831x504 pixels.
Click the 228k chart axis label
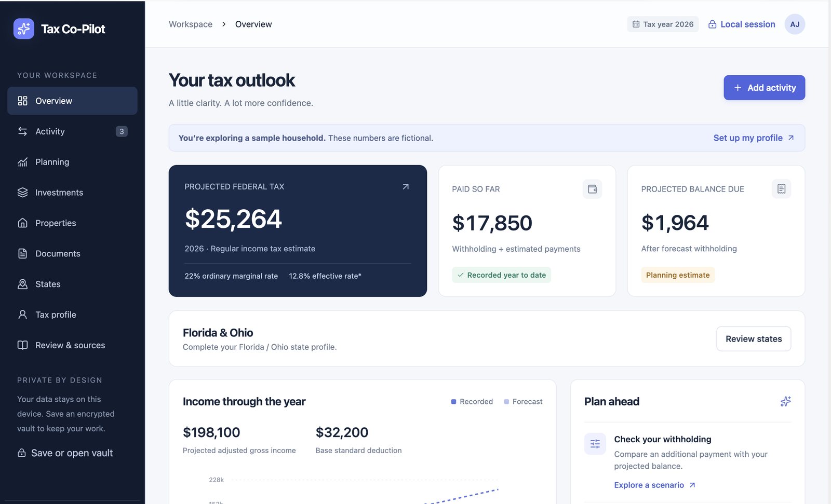coord(216,480)
